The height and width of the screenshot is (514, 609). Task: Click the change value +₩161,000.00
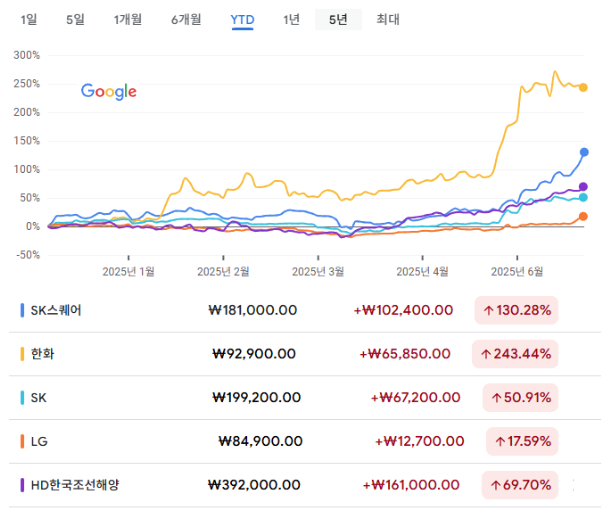coord(411,485)
